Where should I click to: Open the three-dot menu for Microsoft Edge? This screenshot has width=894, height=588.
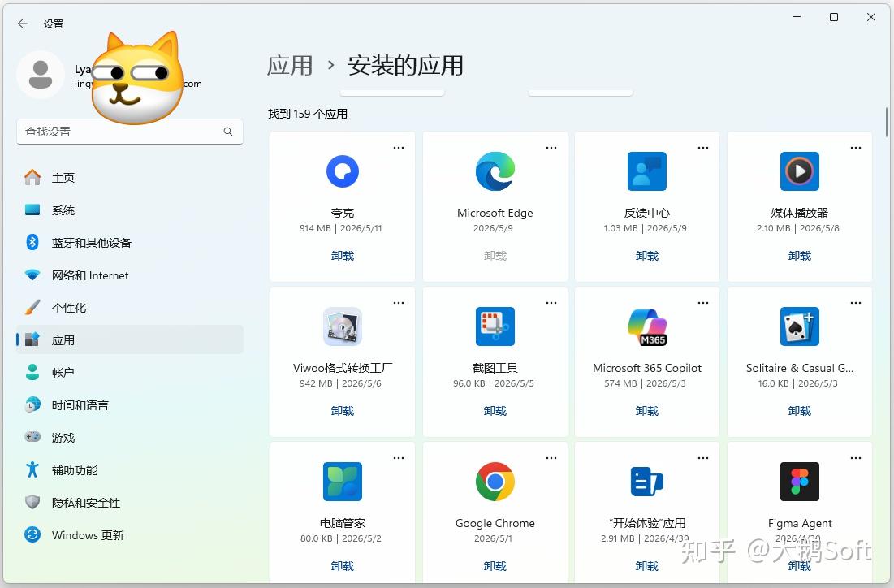tap(551, 148)
